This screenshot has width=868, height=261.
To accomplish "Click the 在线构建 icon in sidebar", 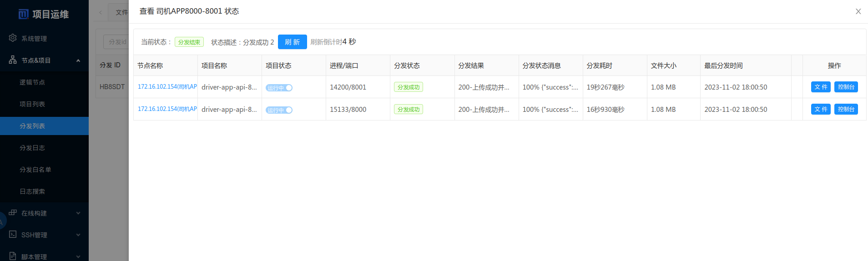I will [x=13, y=213].
